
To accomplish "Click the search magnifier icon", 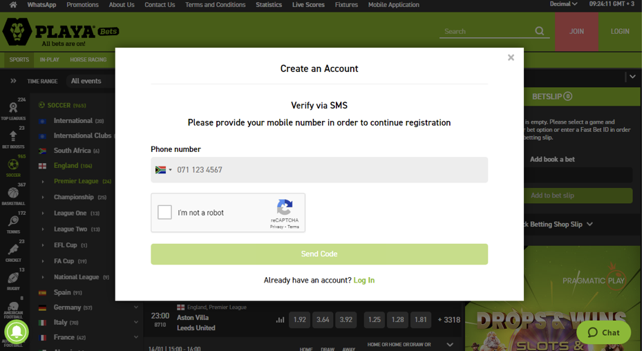I will tap(540, 31).
